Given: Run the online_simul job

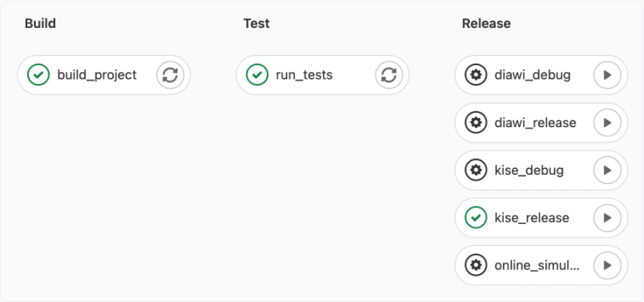Looking at the screenshot, I should pos(608,266).
